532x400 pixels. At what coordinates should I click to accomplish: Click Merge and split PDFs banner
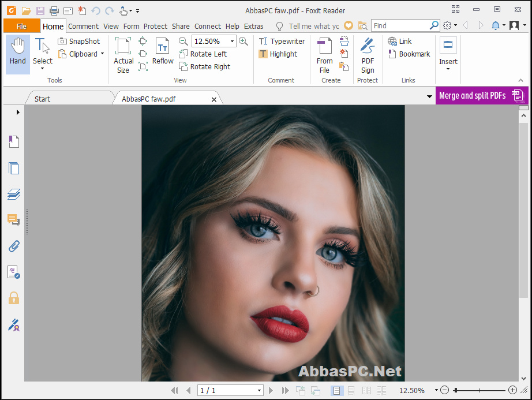482,95
